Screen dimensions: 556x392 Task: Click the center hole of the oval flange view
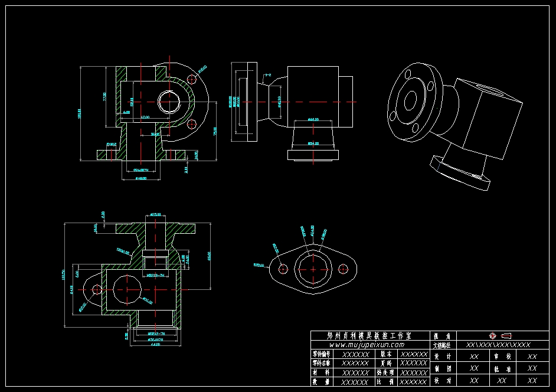coord(313,269)
